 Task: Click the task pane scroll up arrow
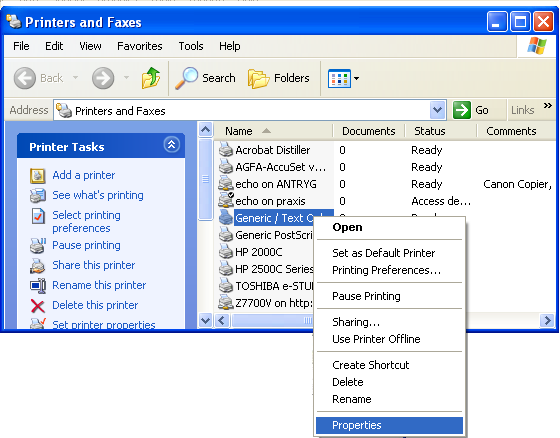click(205, 129)
